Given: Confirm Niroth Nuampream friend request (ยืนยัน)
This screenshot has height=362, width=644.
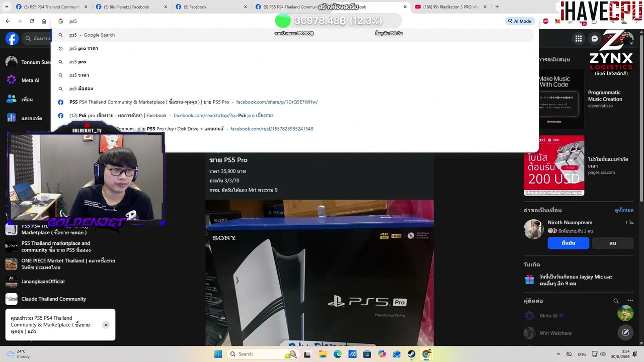Looking at the screenshot, I should pos(569,243).
